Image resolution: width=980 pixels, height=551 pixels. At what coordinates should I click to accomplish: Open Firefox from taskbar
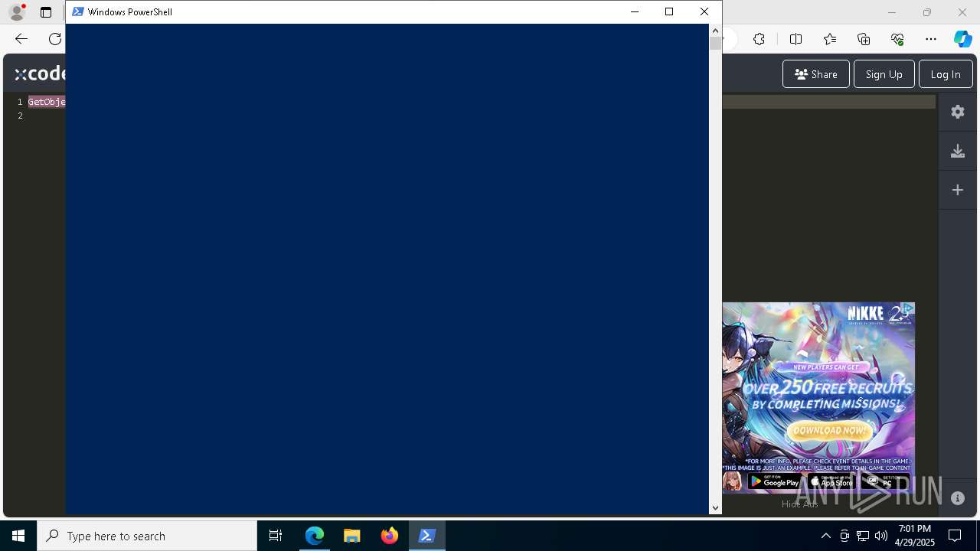click(390, 536)
